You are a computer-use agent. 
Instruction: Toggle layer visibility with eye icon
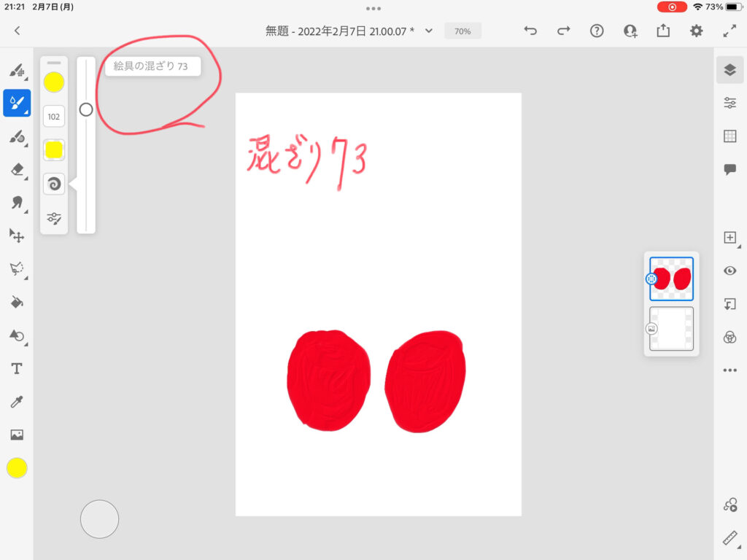pyautogui.click(x=729, y=271)
